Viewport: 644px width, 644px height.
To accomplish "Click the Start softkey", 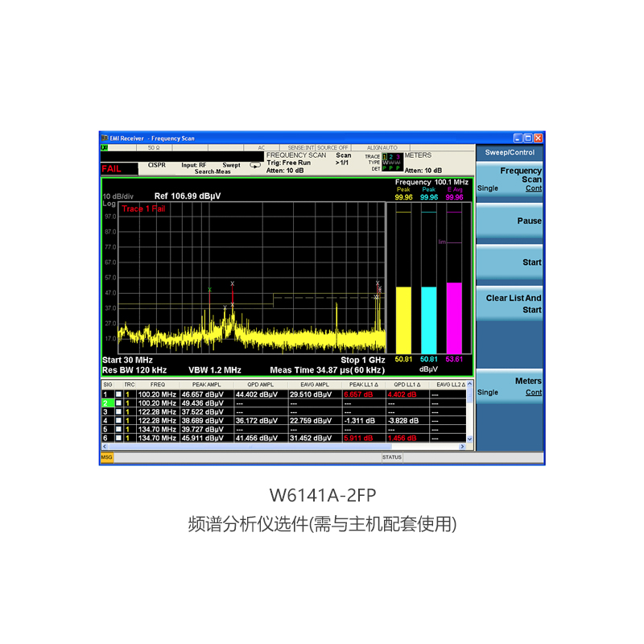I will (510, 262).
